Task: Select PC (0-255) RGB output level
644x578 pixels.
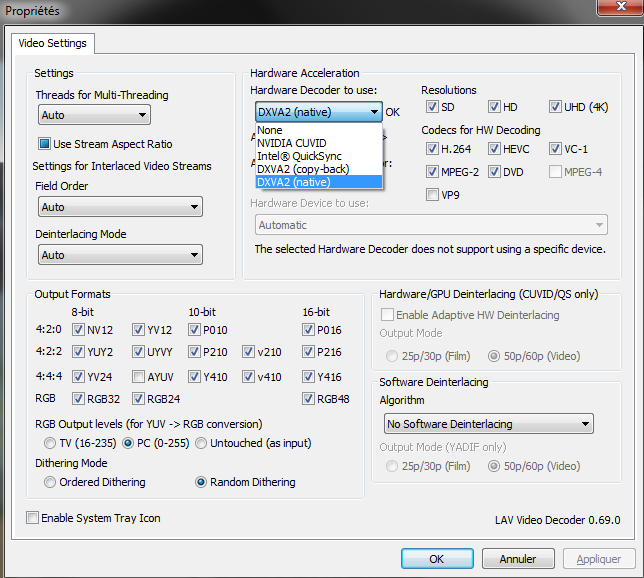Action: pos(128,443)
